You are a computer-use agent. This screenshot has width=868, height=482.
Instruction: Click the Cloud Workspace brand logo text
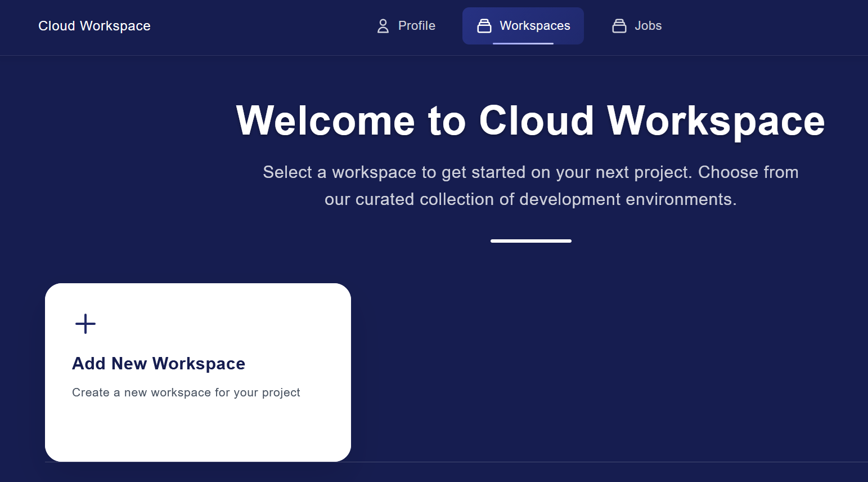coord(95,26)
